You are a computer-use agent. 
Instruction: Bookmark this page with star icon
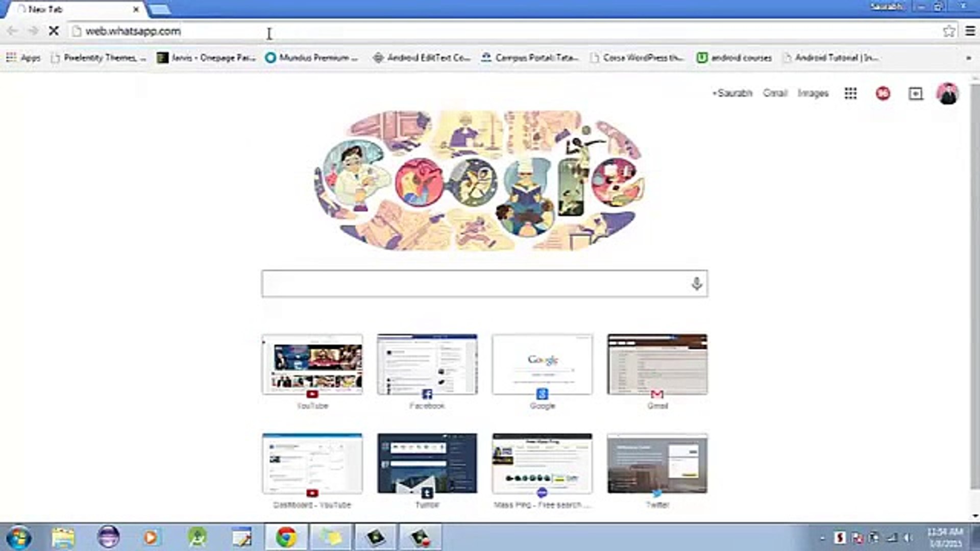click(949, 31)
